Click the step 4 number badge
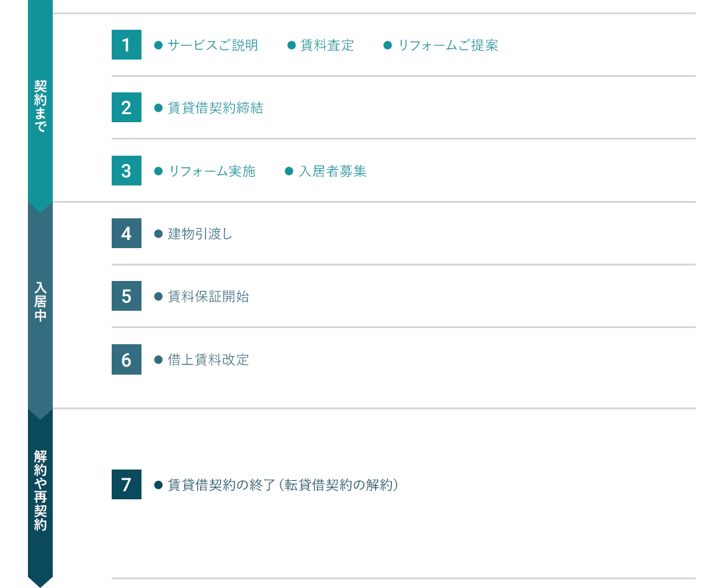This screenshot has height=588, width=726. coord(127,233)
